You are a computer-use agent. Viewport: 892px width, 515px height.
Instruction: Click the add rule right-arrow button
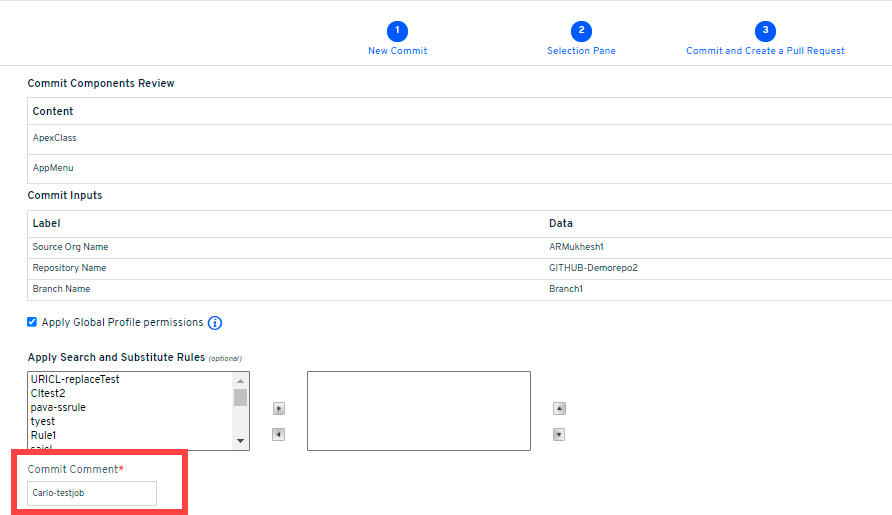point(279,408)
